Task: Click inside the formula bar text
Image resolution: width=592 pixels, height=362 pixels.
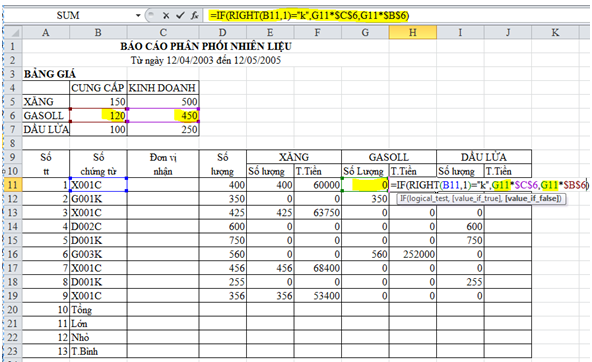Action: point(310,15)
